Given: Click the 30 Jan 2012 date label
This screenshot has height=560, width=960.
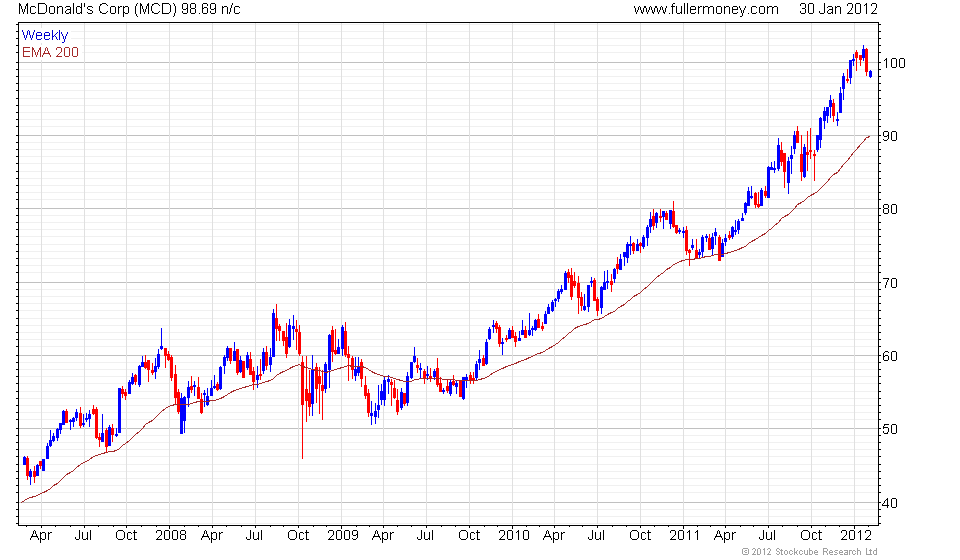Looking at the screenshot, I should point(838,9).
